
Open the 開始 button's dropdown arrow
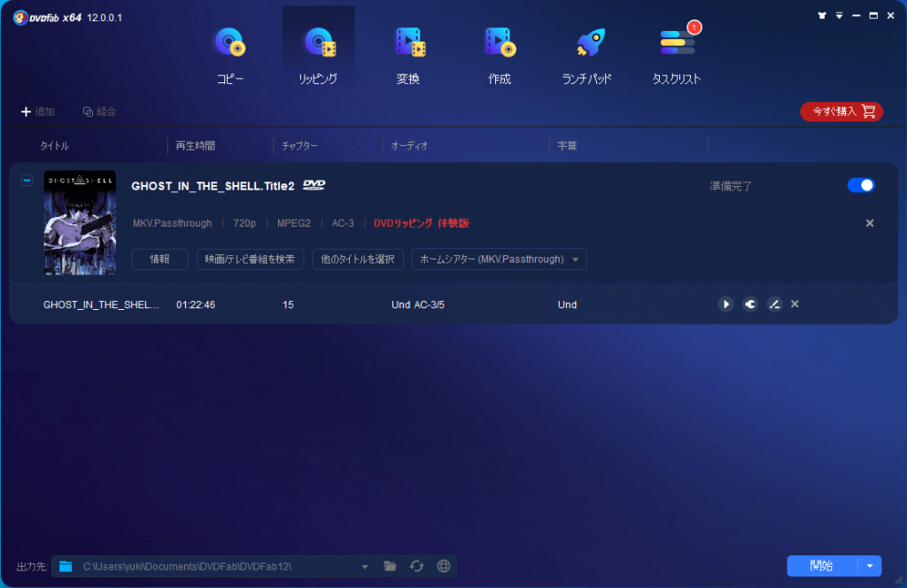[x=870, y=566]
